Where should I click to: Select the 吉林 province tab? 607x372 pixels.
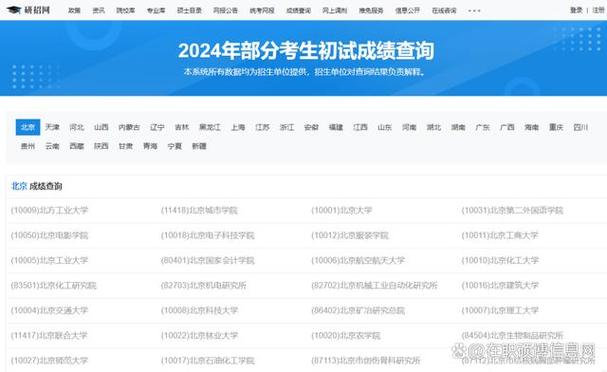click(x=182, y=127)
